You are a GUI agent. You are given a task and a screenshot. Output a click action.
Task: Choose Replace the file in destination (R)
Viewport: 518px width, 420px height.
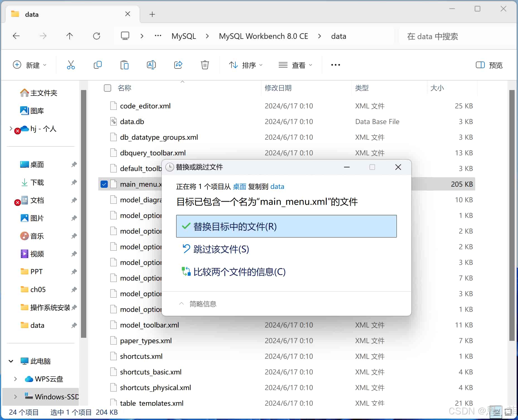coord(286,226)
